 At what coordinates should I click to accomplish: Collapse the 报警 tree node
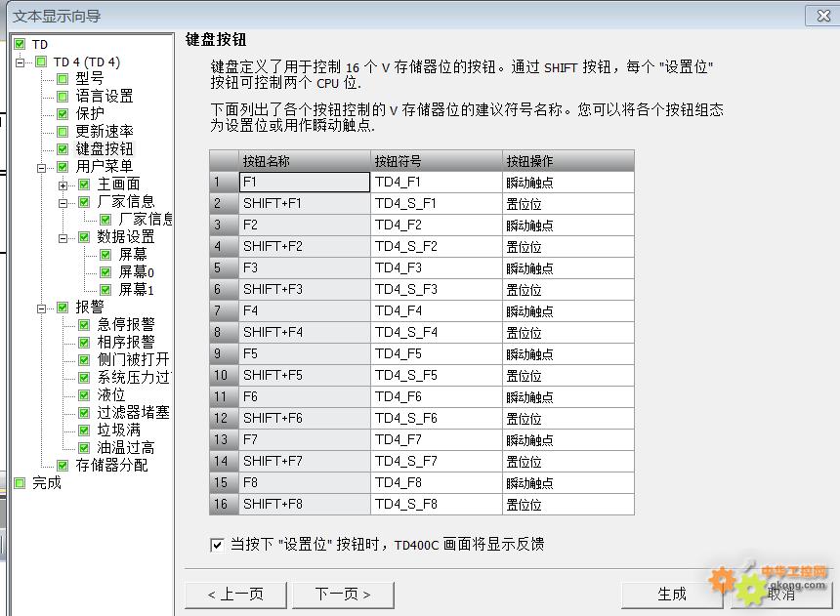click(x=43, y=308)
